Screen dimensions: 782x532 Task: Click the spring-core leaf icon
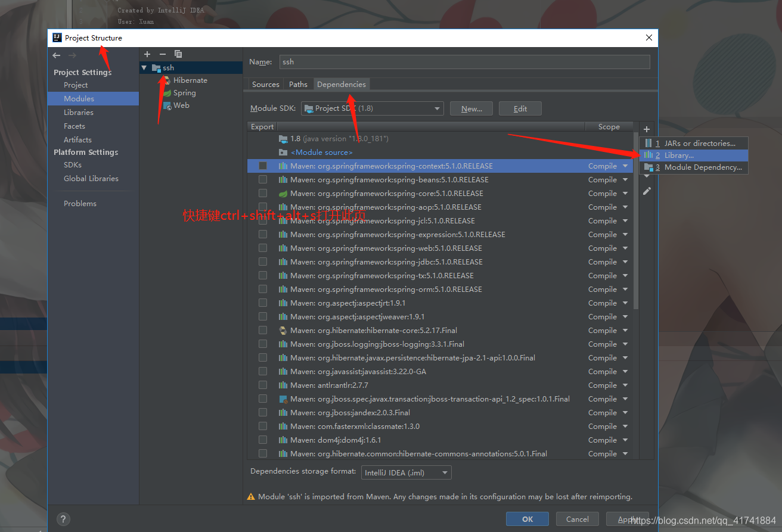pos(283,194)
